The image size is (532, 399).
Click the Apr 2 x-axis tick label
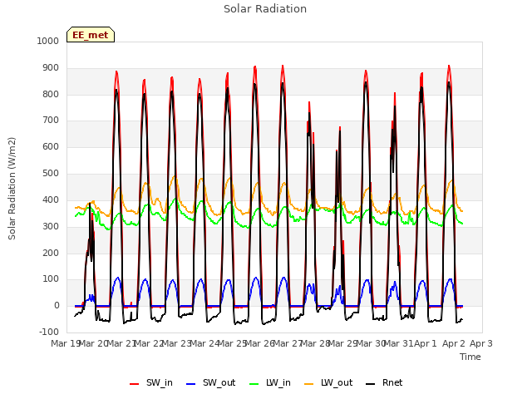point(454,343)
